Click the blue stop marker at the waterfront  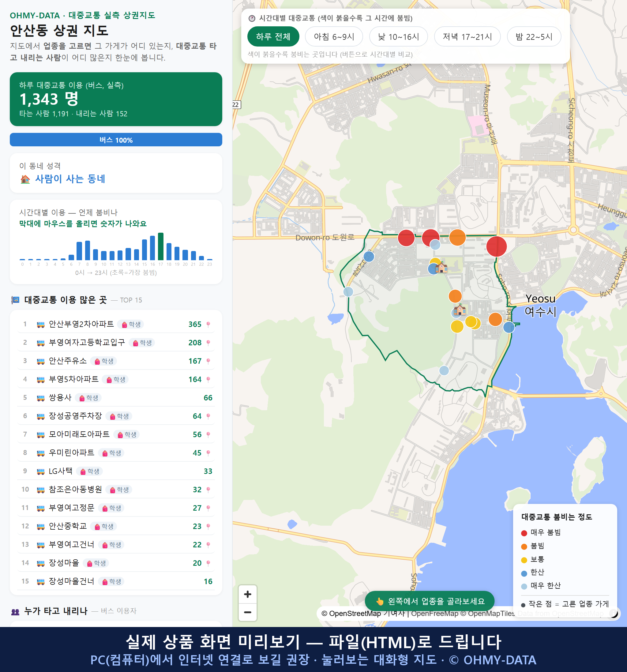509,327
